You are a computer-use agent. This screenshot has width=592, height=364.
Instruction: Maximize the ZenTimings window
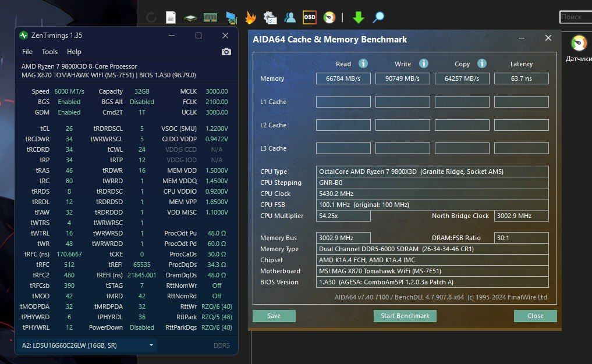pos(198,35)
